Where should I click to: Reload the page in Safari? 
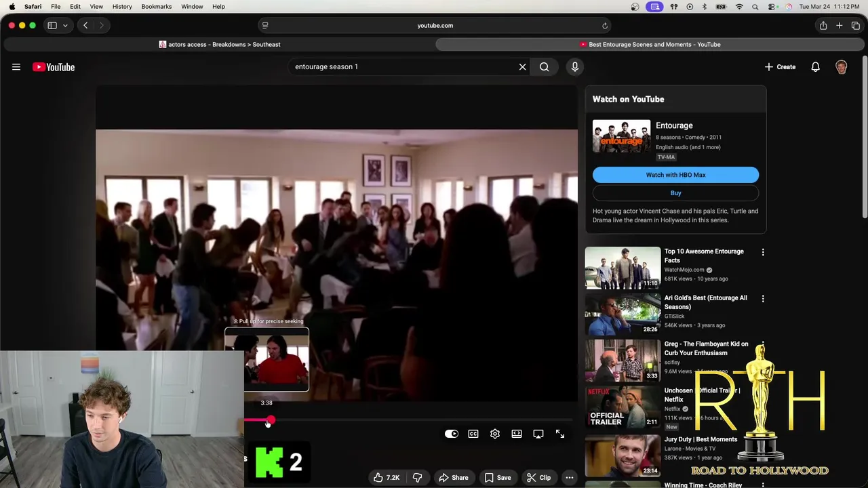(604, 26)
